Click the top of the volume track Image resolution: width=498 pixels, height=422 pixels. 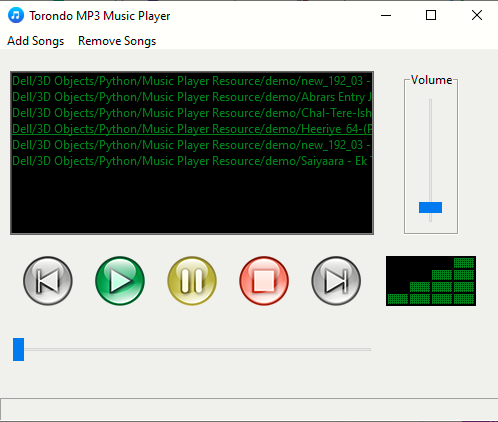(430, 101)
